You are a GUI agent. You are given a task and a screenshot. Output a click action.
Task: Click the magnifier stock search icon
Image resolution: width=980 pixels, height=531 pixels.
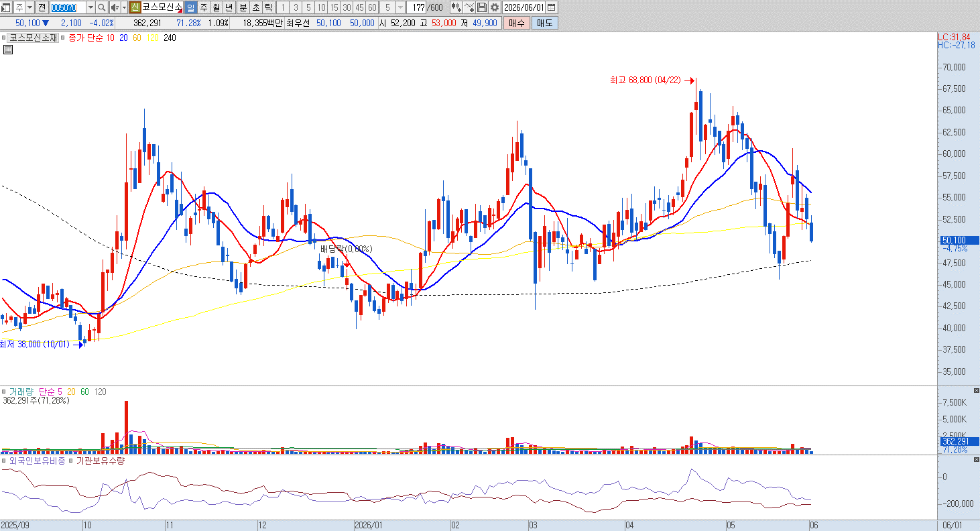point(101,7)
